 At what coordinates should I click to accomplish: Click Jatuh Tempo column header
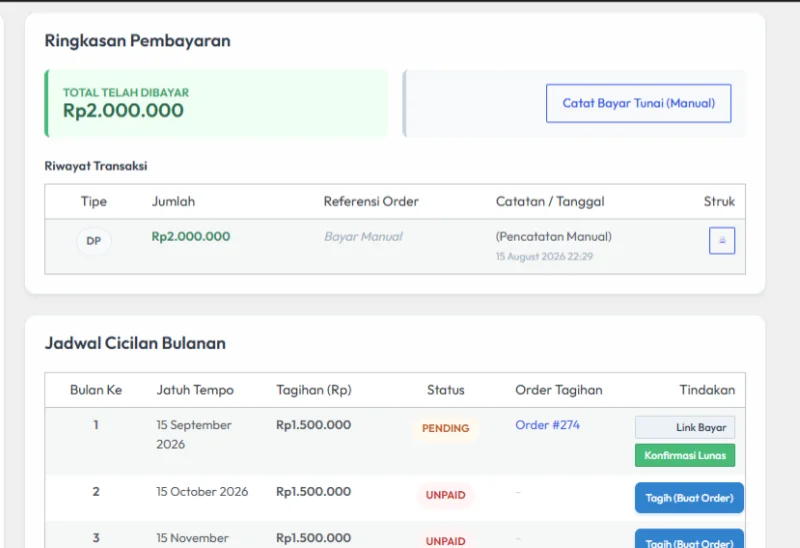[195, 390]
